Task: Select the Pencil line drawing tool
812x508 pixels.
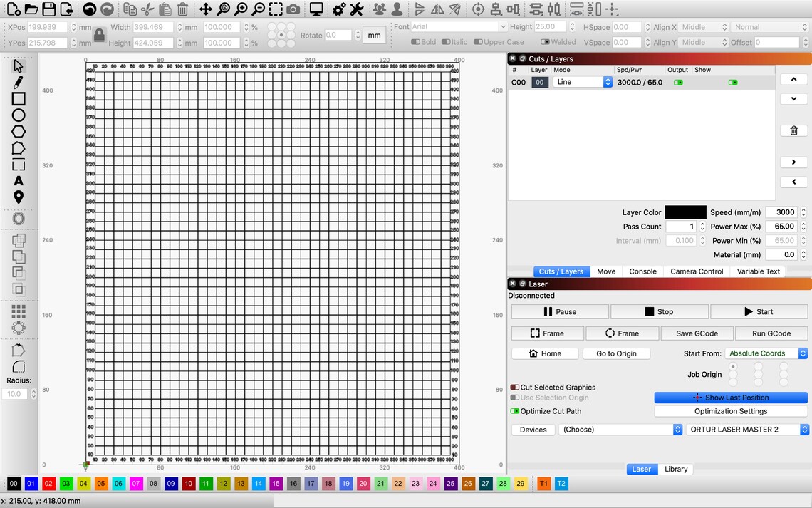Action: 17,82
